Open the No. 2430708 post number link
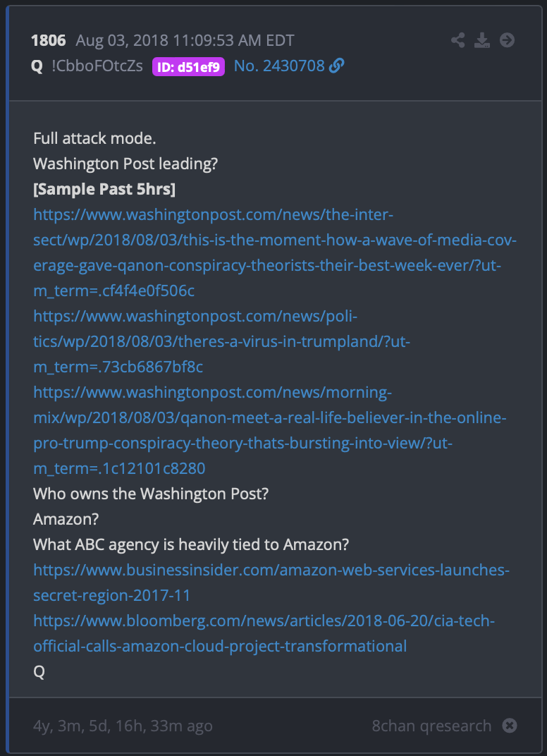547x756 pixels. click(279, 66)
